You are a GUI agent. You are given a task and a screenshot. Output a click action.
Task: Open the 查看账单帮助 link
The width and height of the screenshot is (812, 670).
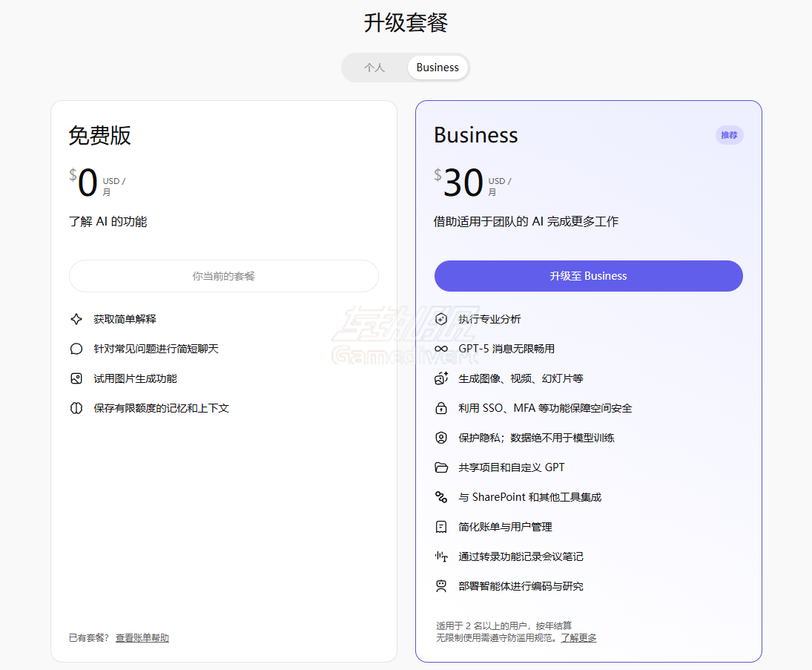(x=142, y=638)
